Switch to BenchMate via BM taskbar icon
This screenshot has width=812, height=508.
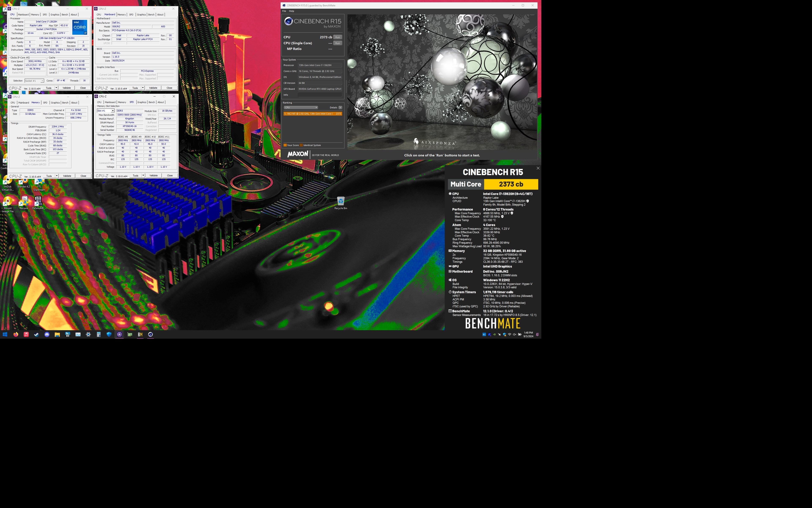pyautogui.click(x=140, y=334)
